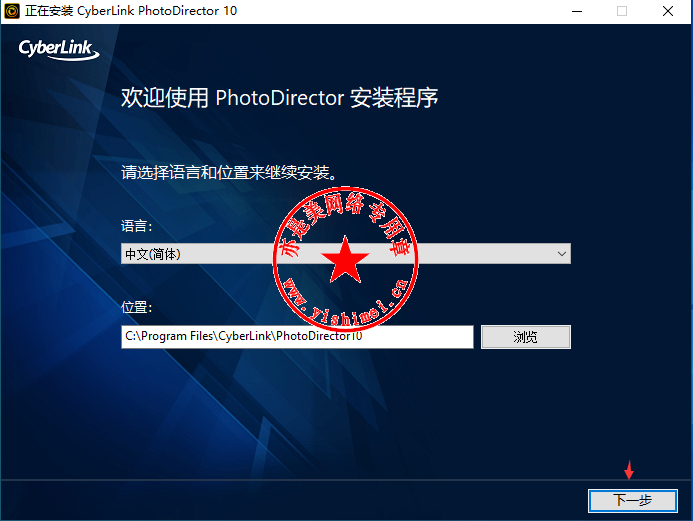Click the 浏览 browse button
This screenshot has width=693, height=521.
[x=525, y=337]
